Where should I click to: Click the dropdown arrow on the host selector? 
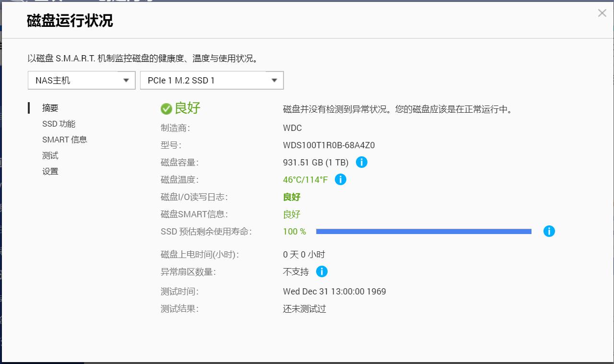pos(127,80)
